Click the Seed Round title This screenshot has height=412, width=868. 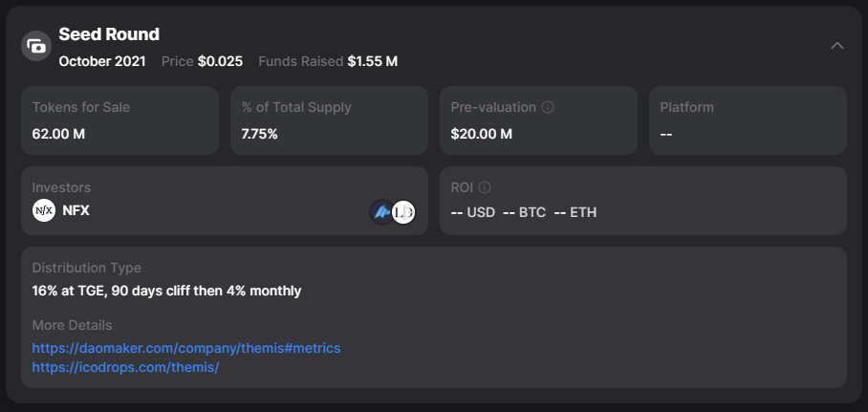[109, 34]
